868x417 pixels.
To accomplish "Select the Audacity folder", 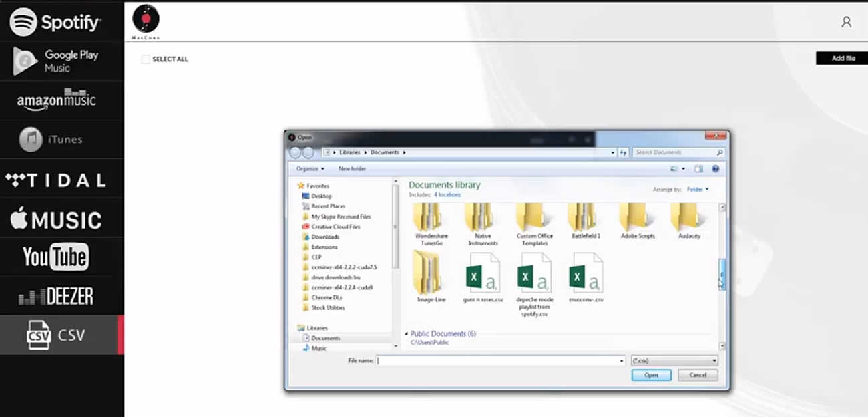I will (688, 221).
